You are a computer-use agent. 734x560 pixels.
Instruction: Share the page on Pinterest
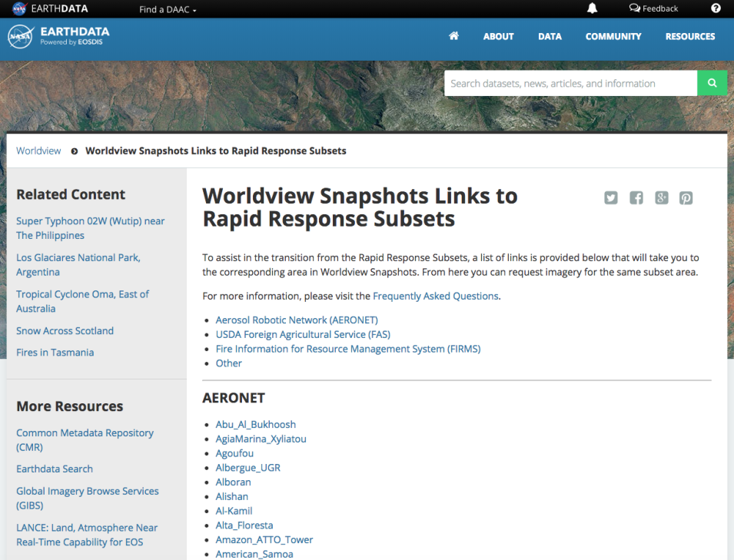tap(686, 198)
